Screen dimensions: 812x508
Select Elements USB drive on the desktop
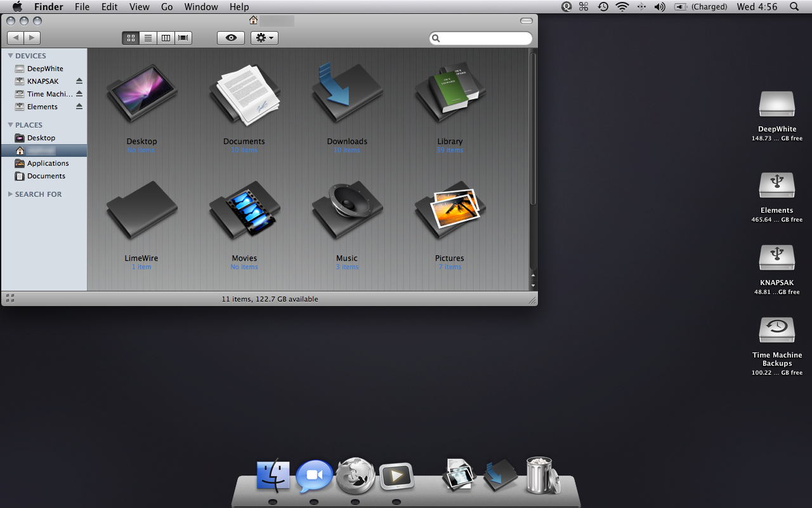[x=776, y=185]
